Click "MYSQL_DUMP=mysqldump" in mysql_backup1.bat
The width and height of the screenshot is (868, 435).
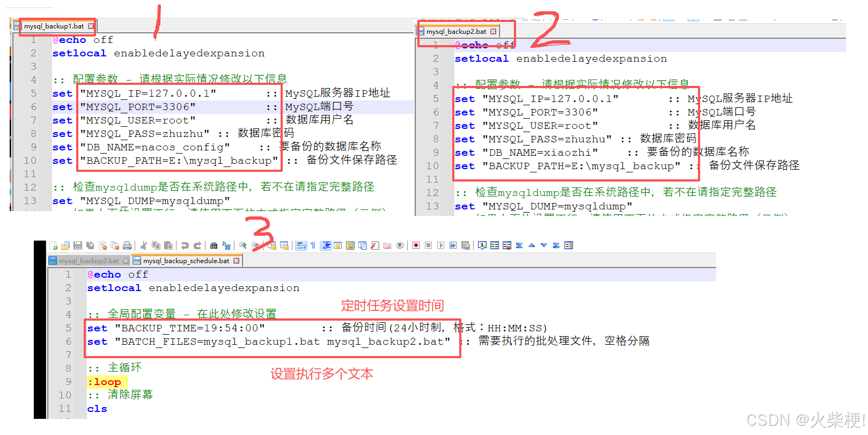[x=155, y=201]
